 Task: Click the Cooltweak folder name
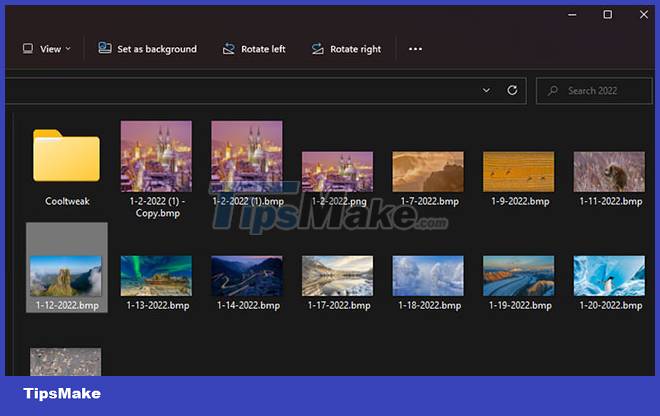coord(67,201)
